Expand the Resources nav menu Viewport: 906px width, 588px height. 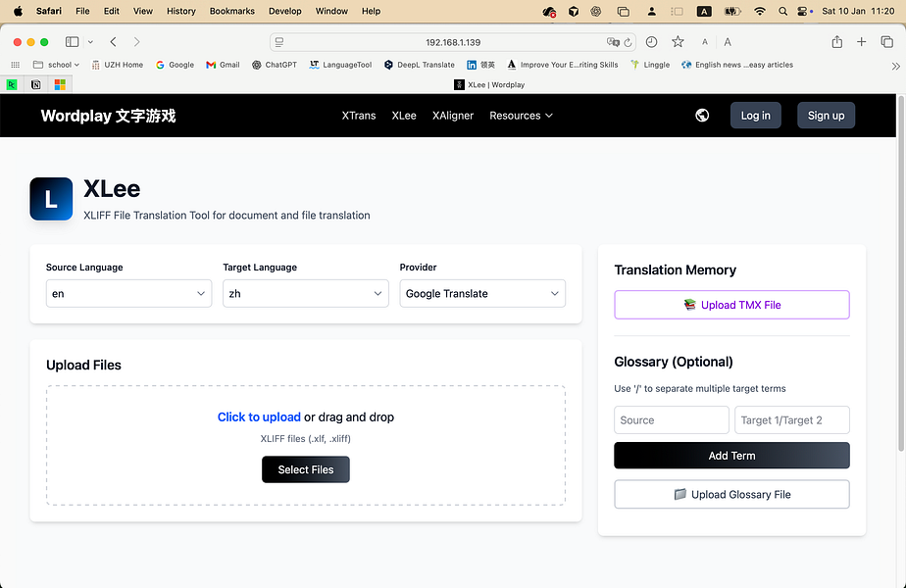pos(522,116)
